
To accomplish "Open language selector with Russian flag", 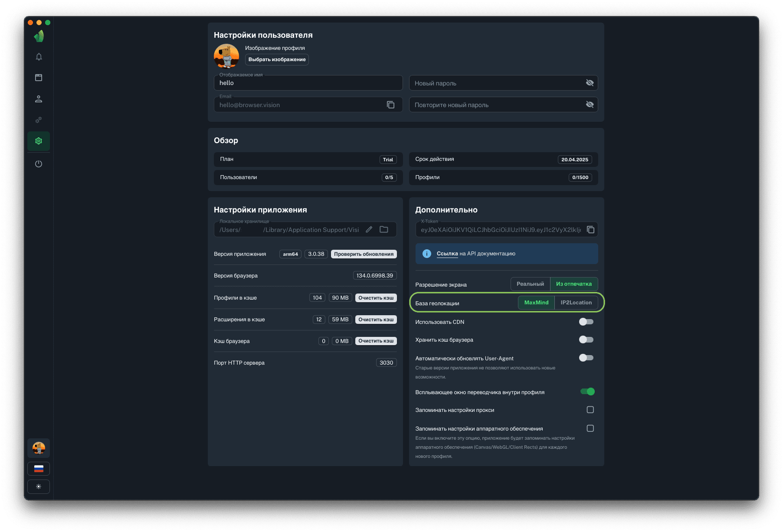I will 39,469.
